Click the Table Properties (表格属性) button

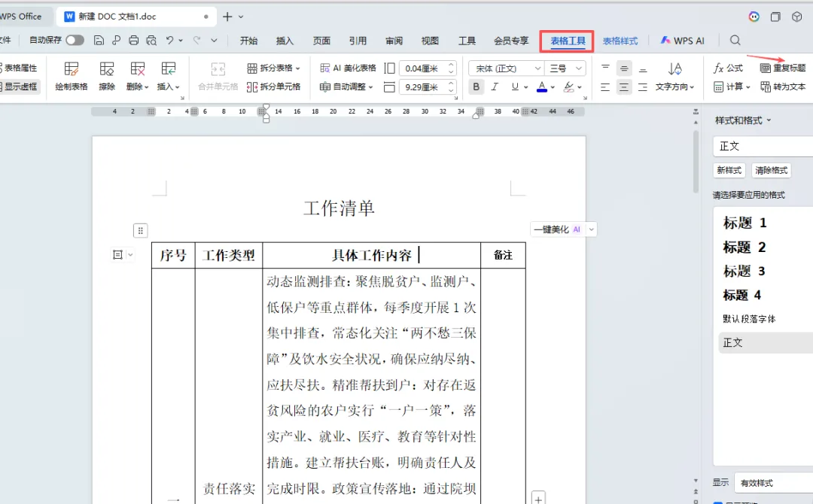pyautogui.click(x=18, y=68)
